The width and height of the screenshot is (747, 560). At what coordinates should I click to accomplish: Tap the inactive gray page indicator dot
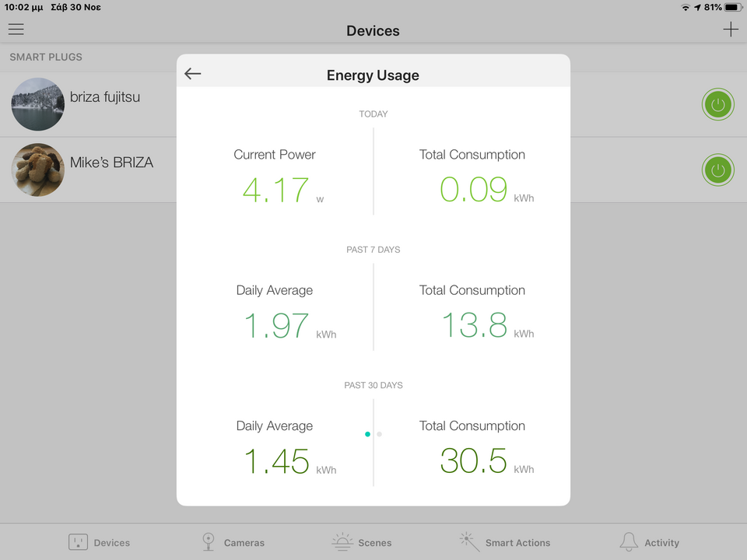pyautogui.click(x=379, y=434)
